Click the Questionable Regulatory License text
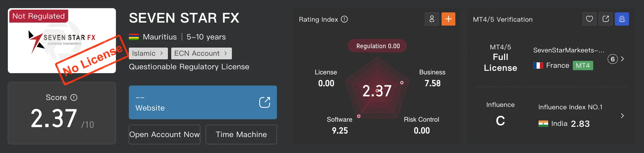The height and width of the screenshot is (153, 644). [x=189, y=67]
